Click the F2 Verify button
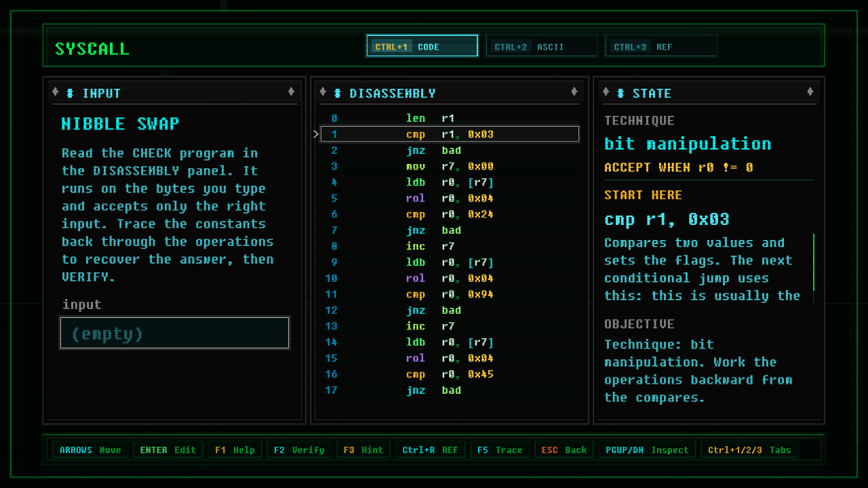The height and width of the screenshot is (488, 868). click(x=298, y=449)
